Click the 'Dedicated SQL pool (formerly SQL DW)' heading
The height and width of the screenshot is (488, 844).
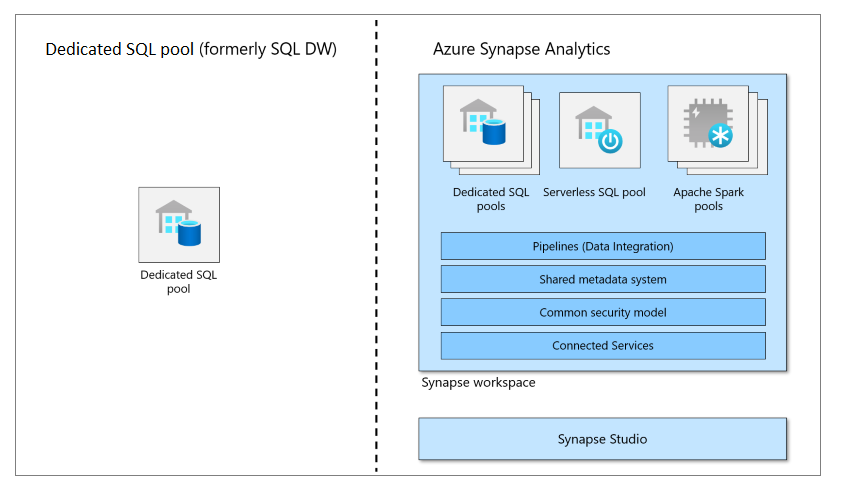(x=191, y=49)
